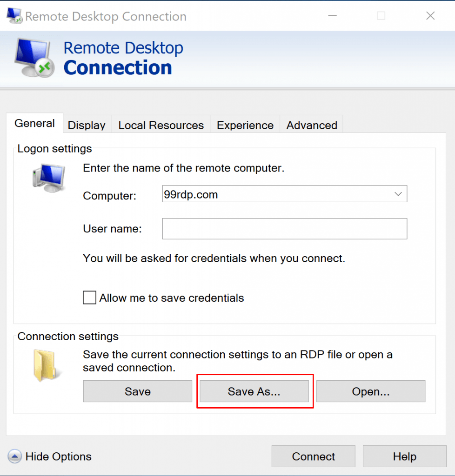Select the General tab

pyautogui.click(x=34, y=123)
